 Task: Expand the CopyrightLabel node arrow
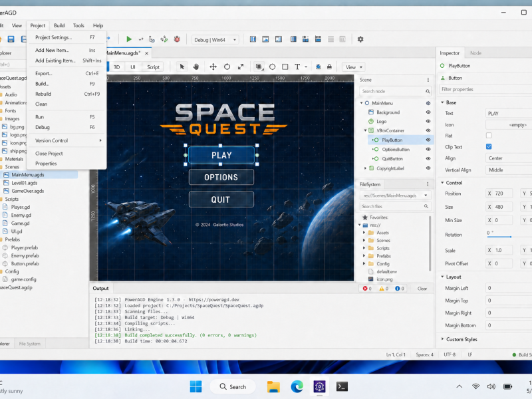point(365,168)
